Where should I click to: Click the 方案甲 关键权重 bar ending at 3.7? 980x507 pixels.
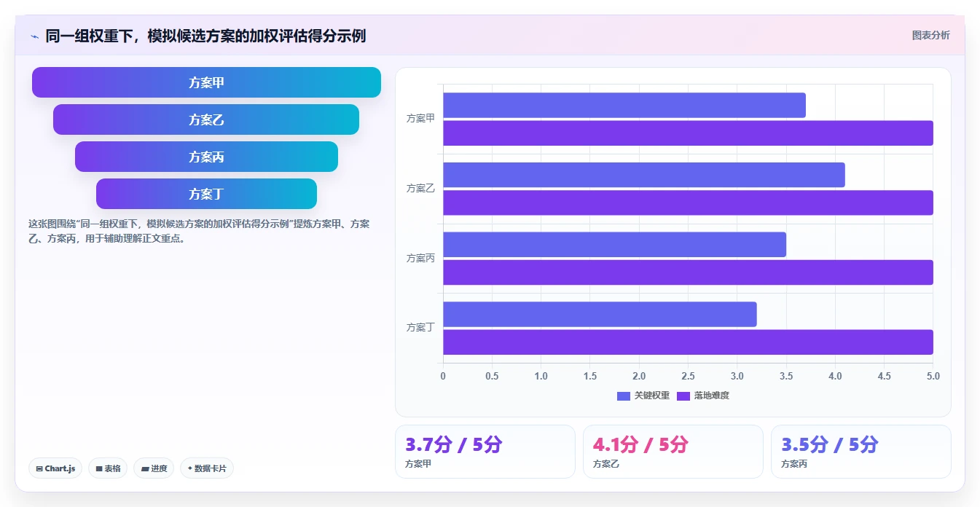click(624, 105)
